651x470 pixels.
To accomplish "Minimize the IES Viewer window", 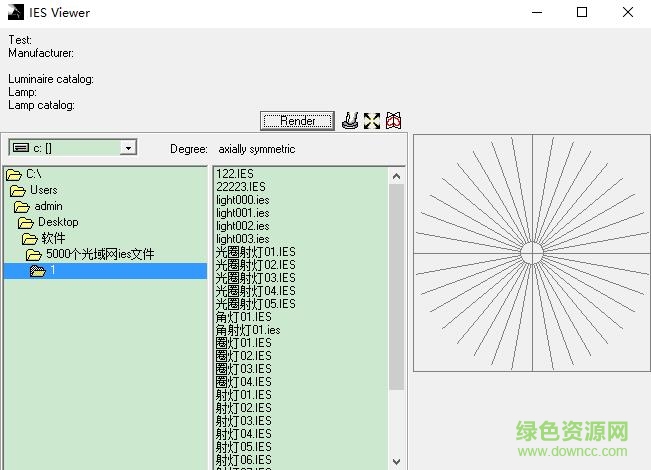I will (x=537, y=12).
